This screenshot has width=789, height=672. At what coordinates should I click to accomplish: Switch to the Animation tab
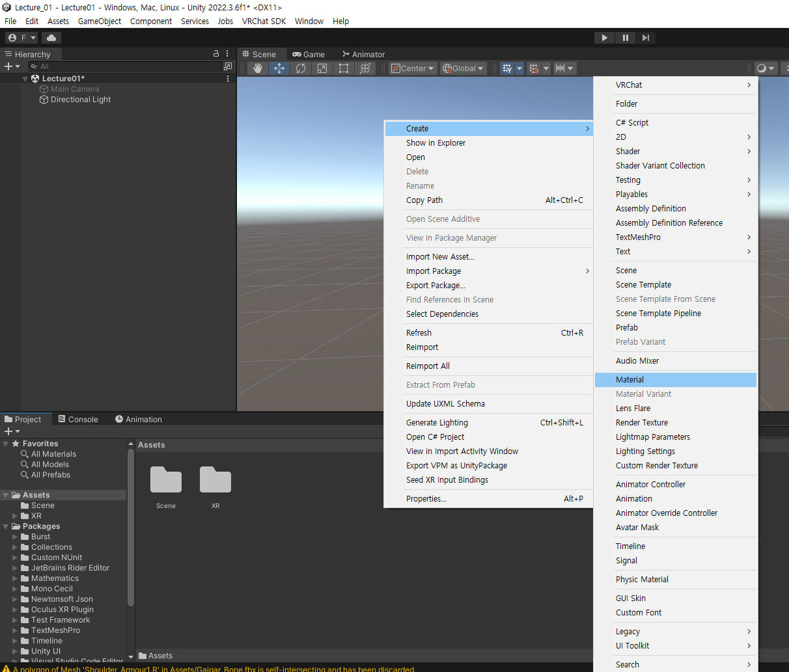tap(139, 420)
